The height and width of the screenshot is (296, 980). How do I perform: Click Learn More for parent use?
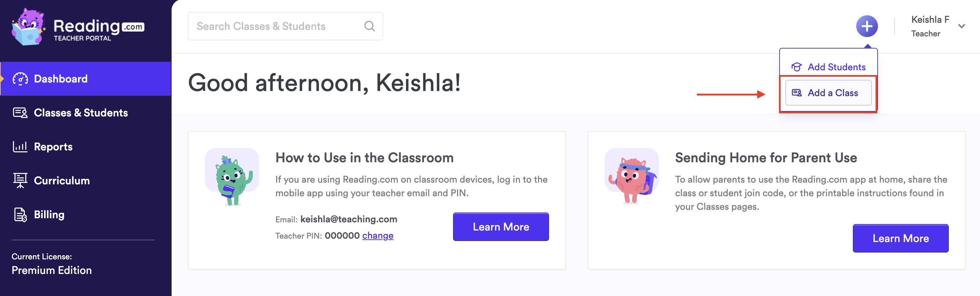click(900, 238)
